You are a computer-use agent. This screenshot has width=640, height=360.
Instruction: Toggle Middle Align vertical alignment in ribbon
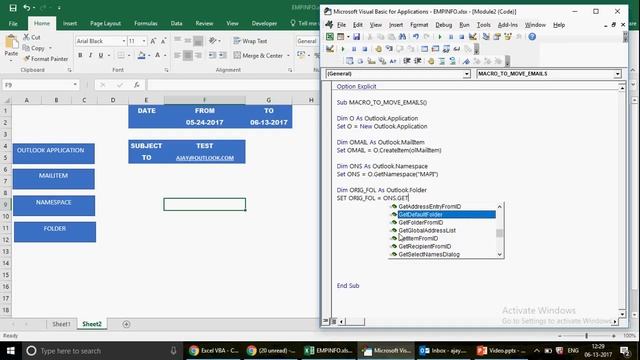coord(188,40)
